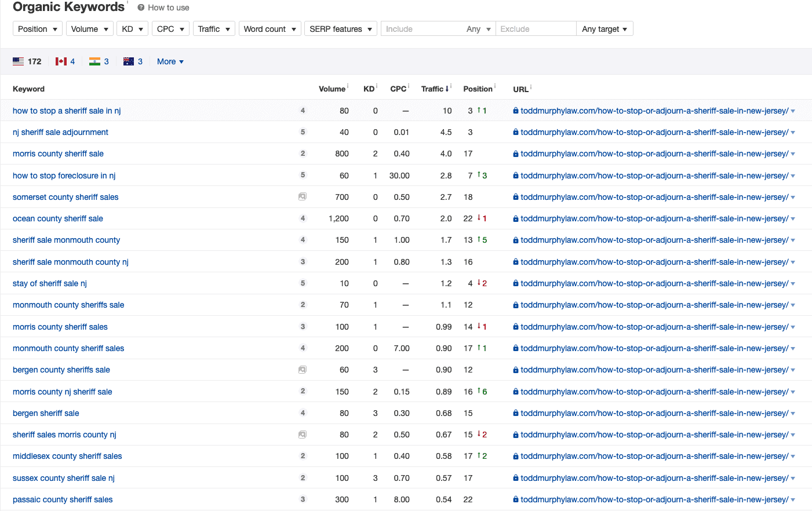Open the Any target dropdown
Screen dimensions: 812x511
605,29
